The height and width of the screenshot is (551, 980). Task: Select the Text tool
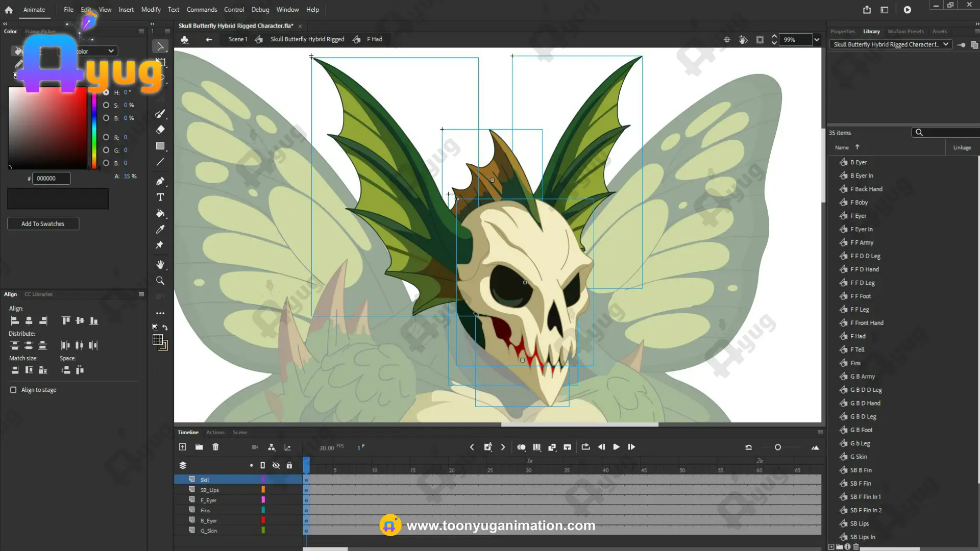pos(160,197)
